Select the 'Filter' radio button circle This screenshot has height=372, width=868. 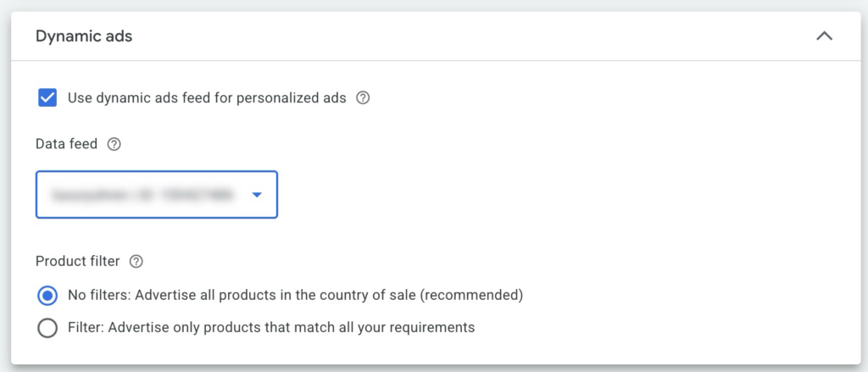coord(47,327)
